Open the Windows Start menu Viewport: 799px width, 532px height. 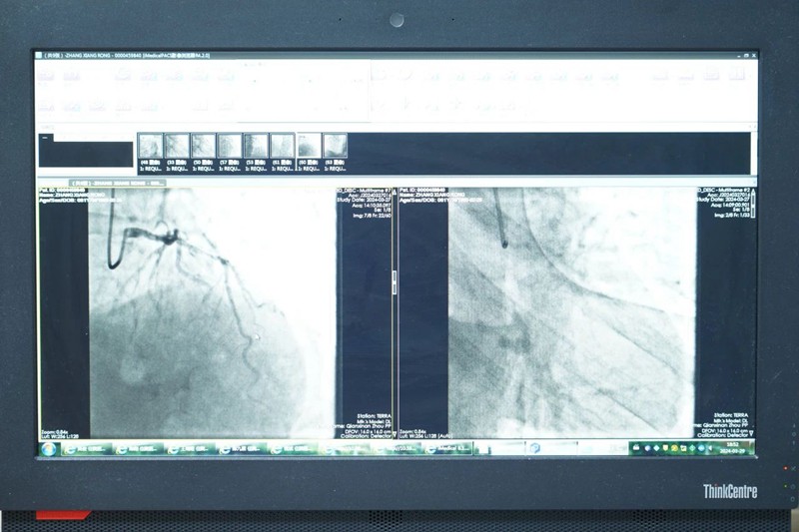point(48,449)
